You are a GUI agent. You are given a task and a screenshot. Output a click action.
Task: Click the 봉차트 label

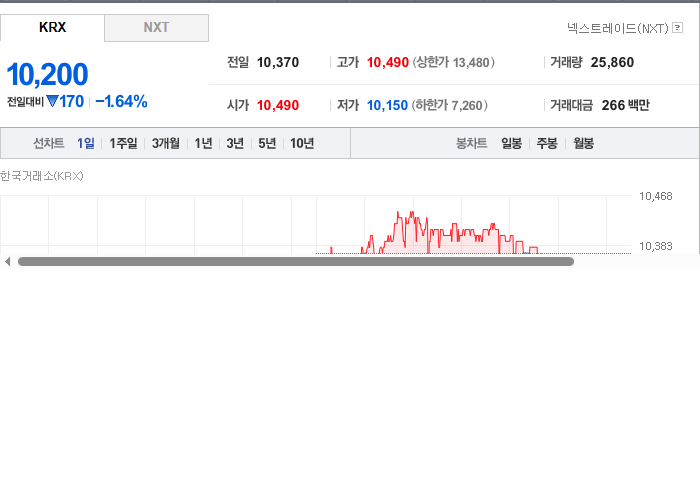(x=471, y=143)
